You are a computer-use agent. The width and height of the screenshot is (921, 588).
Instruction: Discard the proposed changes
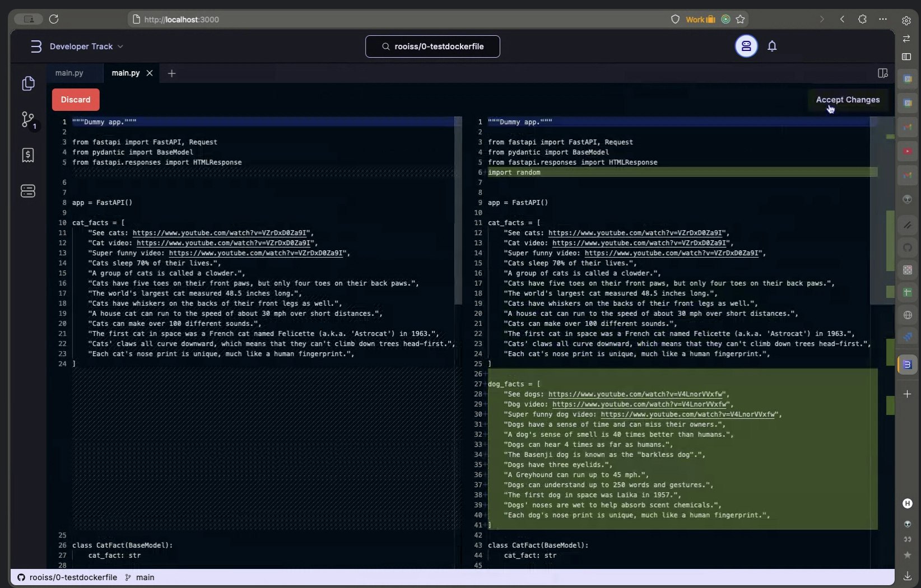pyautogui.click(x=76, y=100)
